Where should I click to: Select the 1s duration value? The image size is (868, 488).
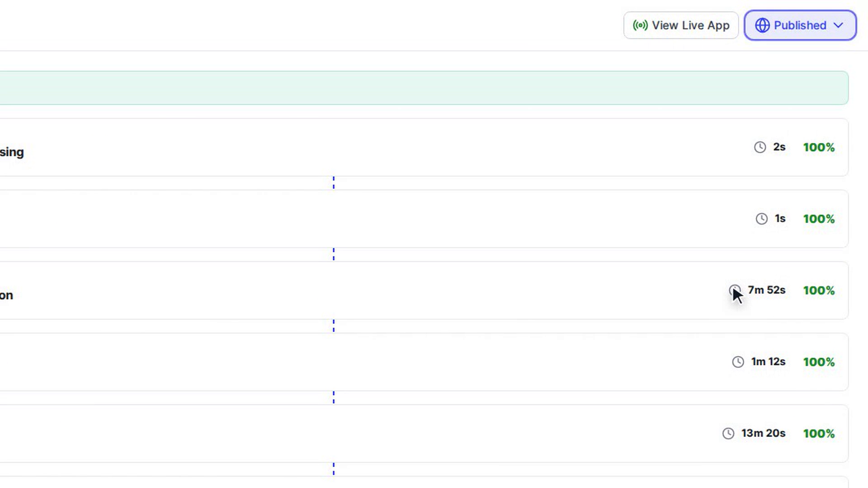[780, 219]
